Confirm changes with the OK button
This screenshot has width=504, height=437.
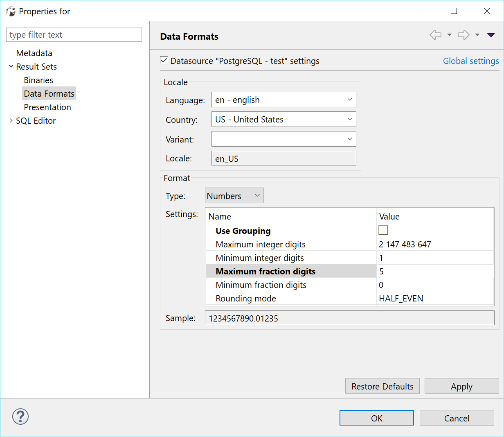click(376, 418)
